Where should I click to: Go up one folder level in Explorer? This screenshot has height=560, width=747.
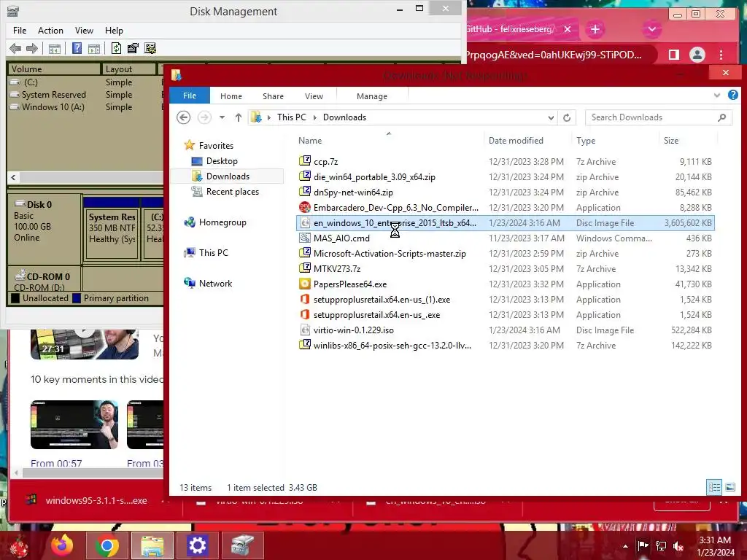[x=239, y=117]
